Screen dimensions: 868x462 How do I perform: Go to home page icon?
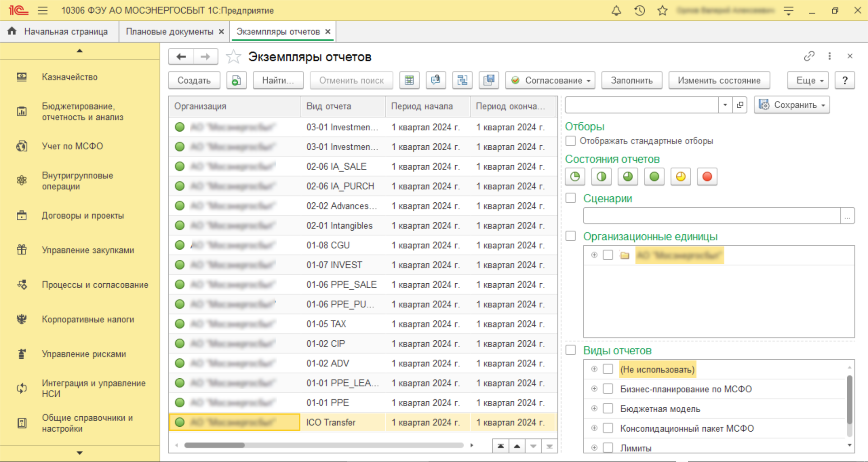point(12,31)
